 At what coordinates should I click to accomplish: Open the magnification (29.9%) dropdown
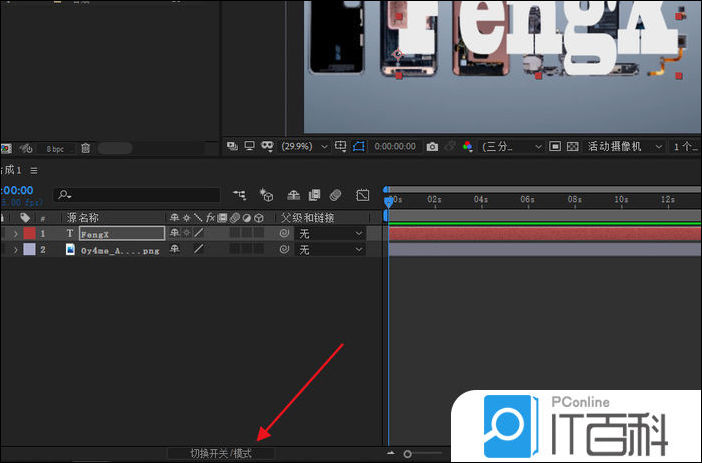point(305,146)
